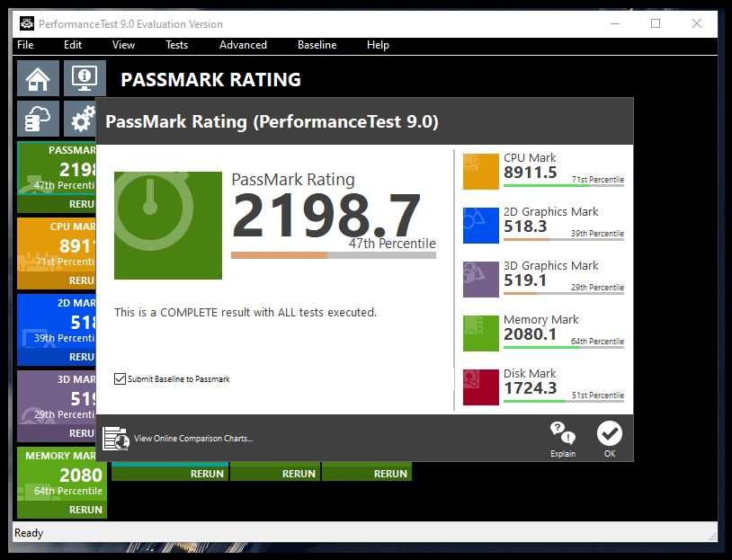Click the COMPLETE result message text
732x560 pixels.
pos(245,312)
